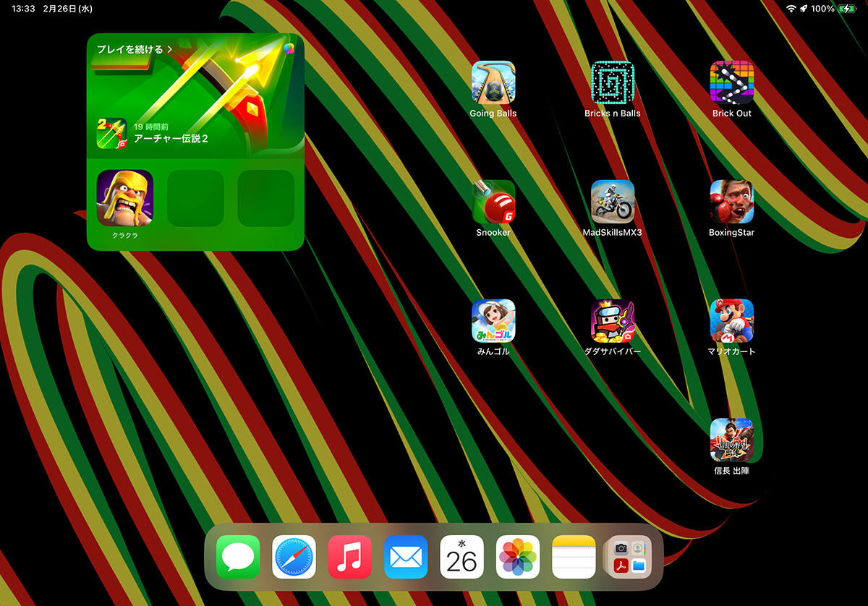Screen dimensions: 868x606
Task: Tap the 19 時間前 label in widget
Action: click(151, 127)
